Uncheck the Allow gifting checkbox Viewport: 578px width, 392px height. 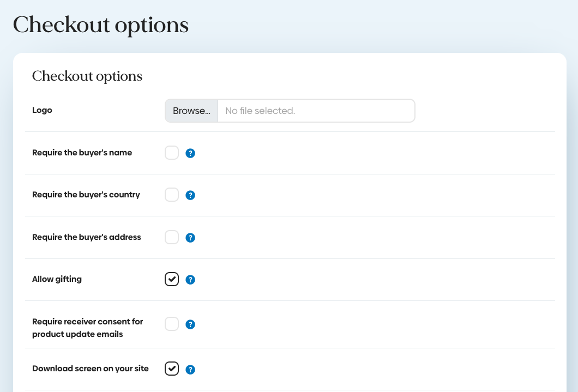click(172, 279)
